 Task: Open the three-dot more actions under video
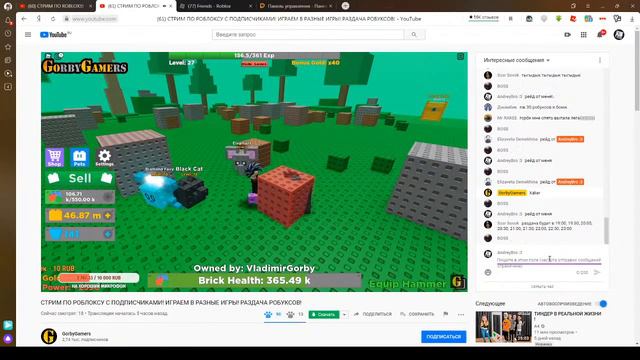point(461,314)
